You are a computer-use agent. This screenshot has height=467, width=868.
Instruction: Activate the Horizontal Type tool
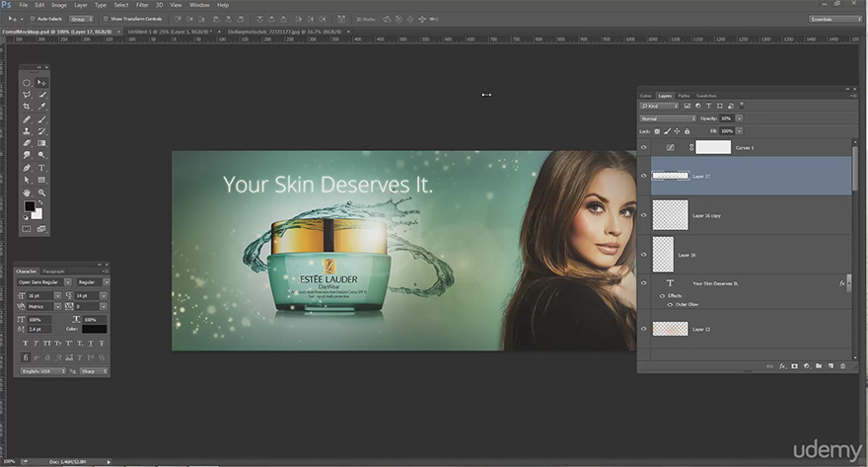click(x=41, y=168)
